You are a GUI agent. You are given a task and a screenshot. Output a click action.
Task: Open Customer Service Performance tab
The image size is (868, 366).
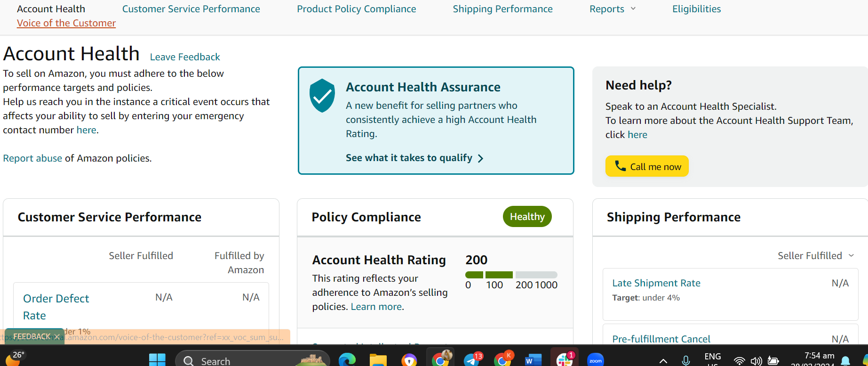191,9
